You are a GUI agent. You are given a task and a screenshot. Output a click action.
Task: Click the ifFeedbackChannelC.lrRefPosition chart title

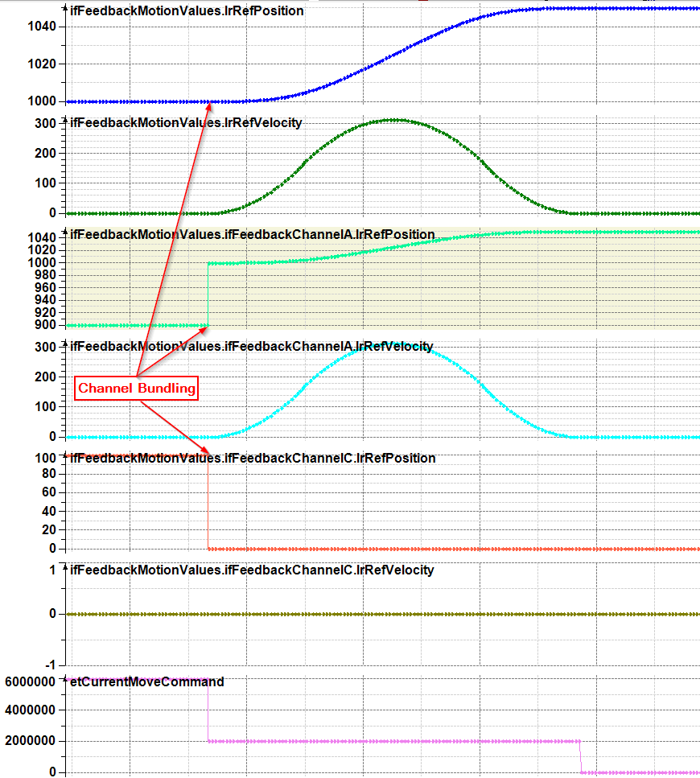click(x=253, y=459)
